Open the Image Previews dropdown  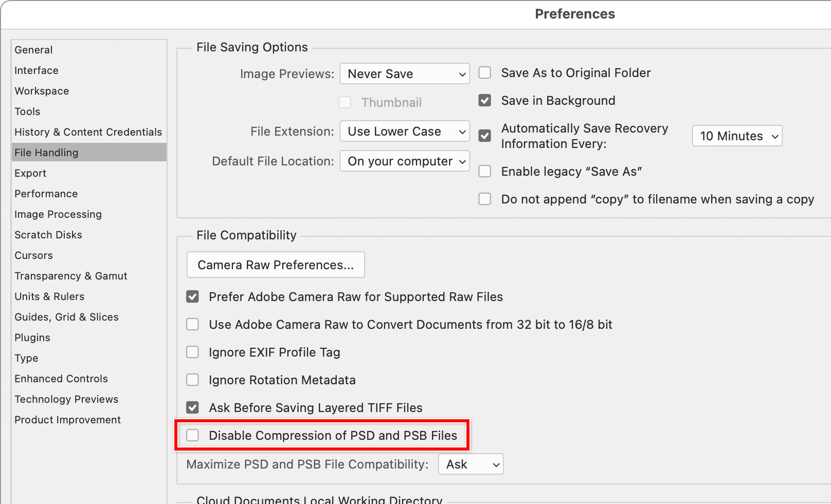[404, 73]
